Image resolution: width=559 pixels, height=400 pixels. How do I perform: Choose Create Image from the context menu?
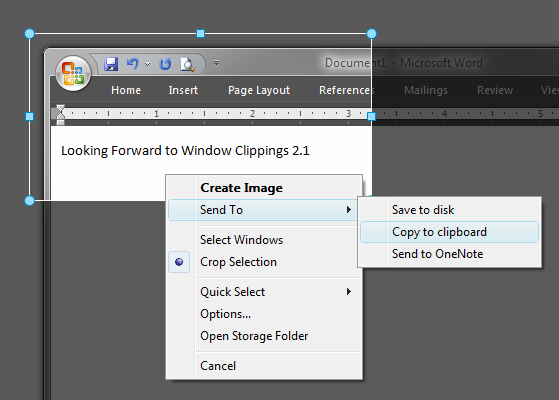(x=264, y=188)
